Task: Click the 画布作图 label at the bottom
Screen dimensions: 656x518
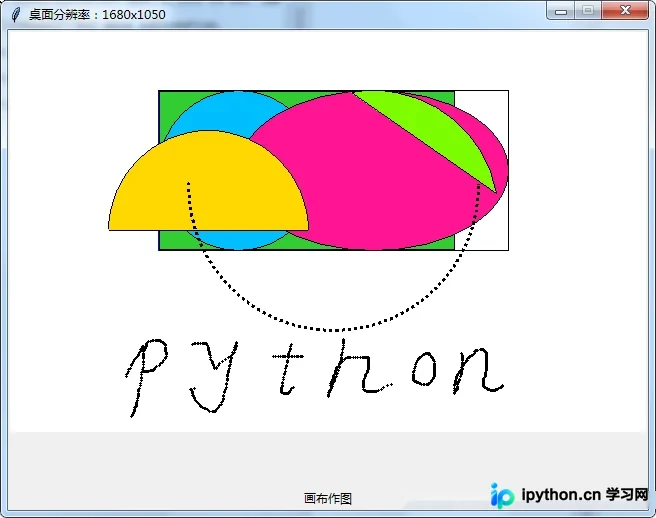Action: click(328, 498)
